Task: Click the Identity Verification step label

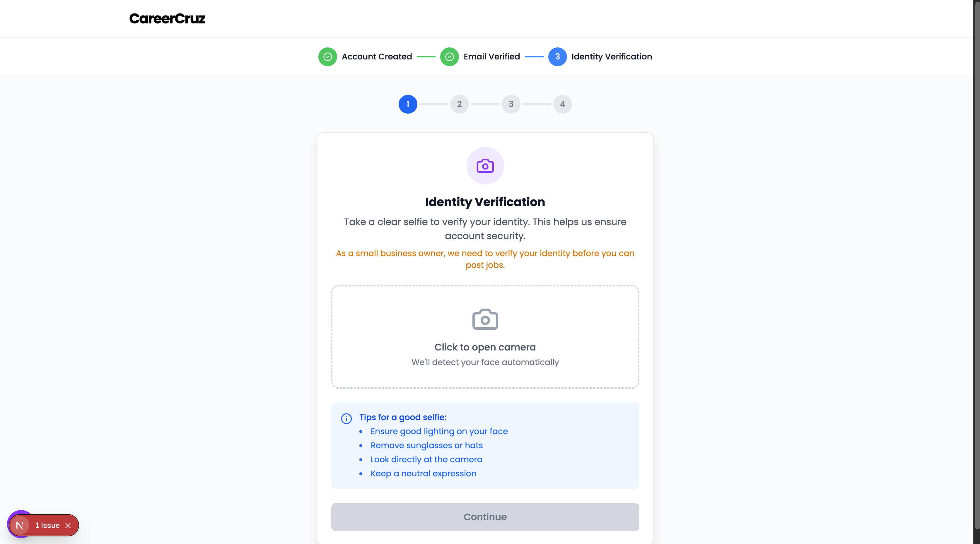Action: pos(612,57)
